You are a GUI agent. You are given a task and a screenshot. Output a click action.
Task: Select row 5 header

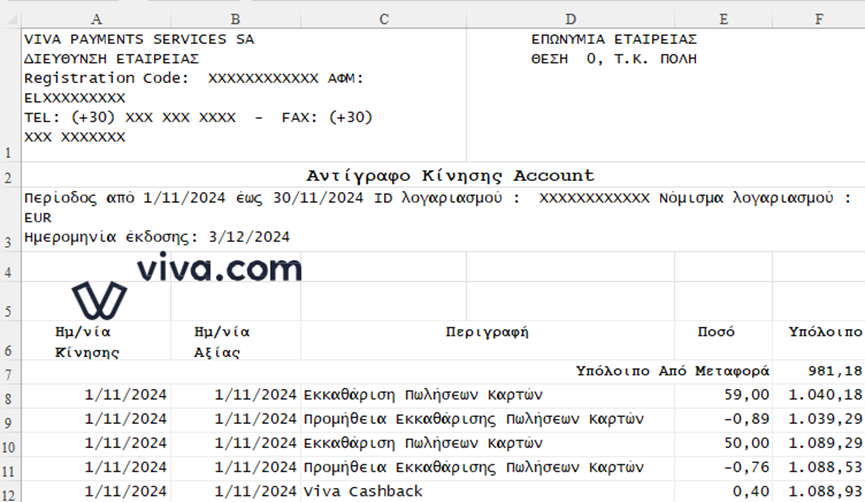(10, 301)
